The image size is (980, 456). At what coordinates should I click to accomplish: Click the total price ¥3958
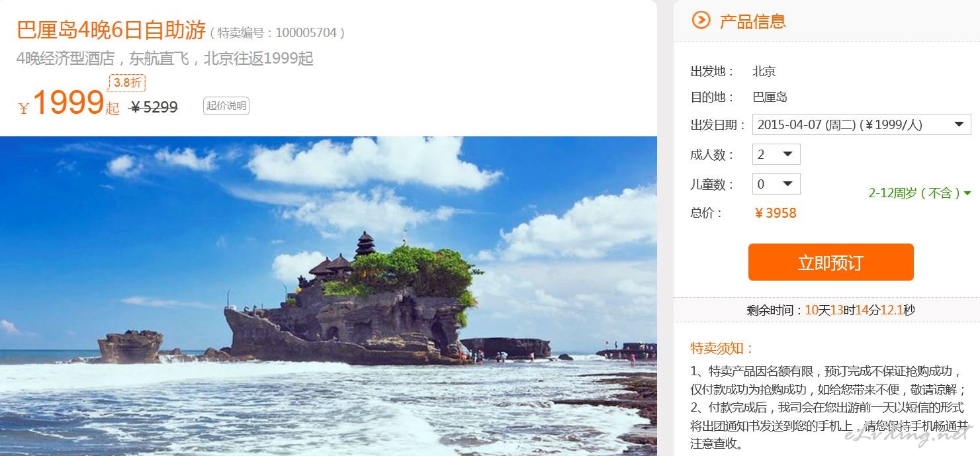(775, 213)
